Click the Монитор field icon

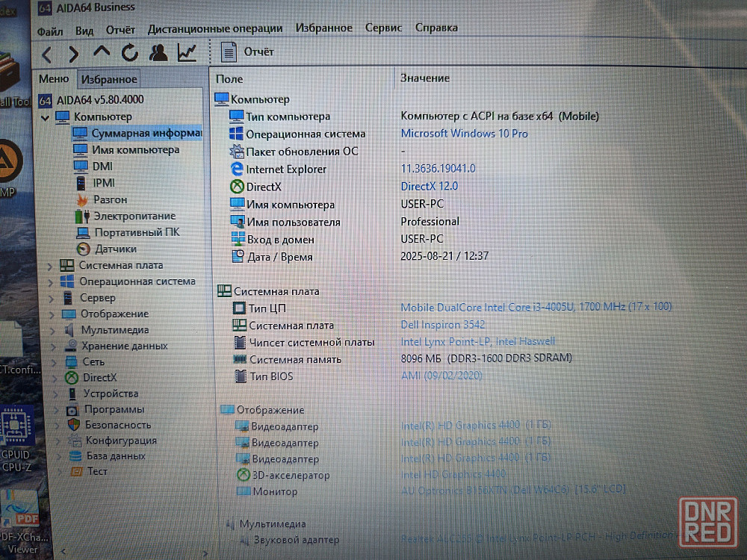pyautogui.click(x=244, y=491)
